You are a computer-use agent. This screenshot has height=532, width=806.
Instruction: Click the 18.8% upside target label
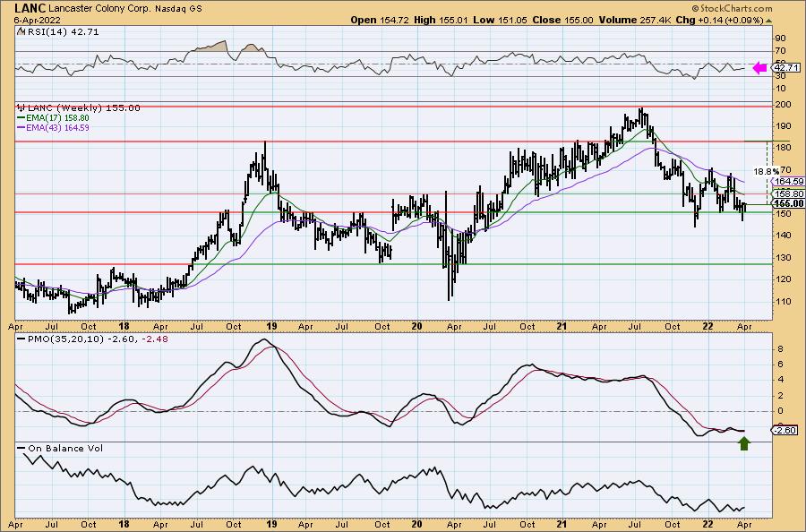766,172
